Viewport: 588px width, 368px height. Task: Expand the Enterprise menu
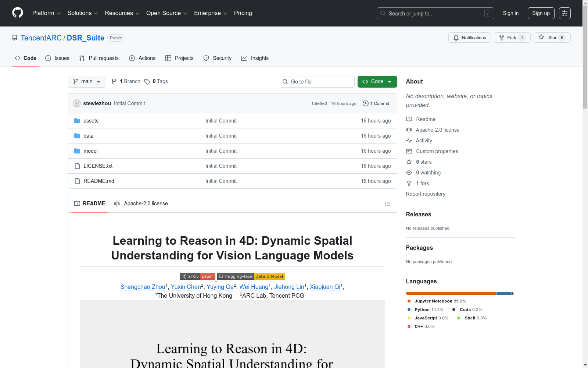coord(211,13)
